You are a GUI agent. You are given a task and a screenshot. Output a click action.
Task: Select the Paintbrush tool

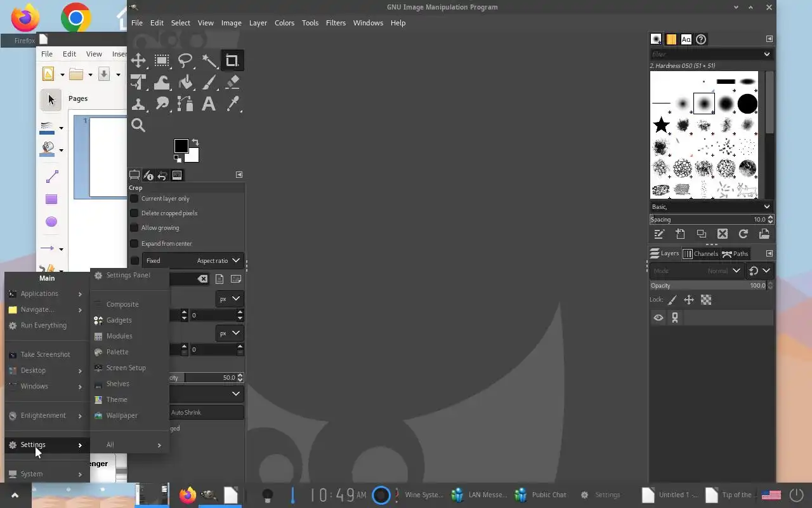pyautogui.click(x=209, y=83)
